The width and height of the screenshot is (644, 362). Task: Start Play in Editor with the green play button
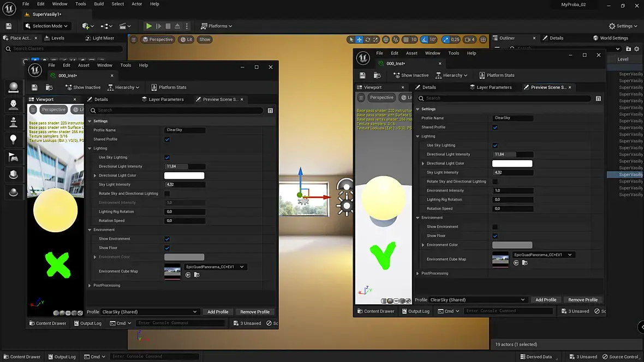click(x=148, y=26)
